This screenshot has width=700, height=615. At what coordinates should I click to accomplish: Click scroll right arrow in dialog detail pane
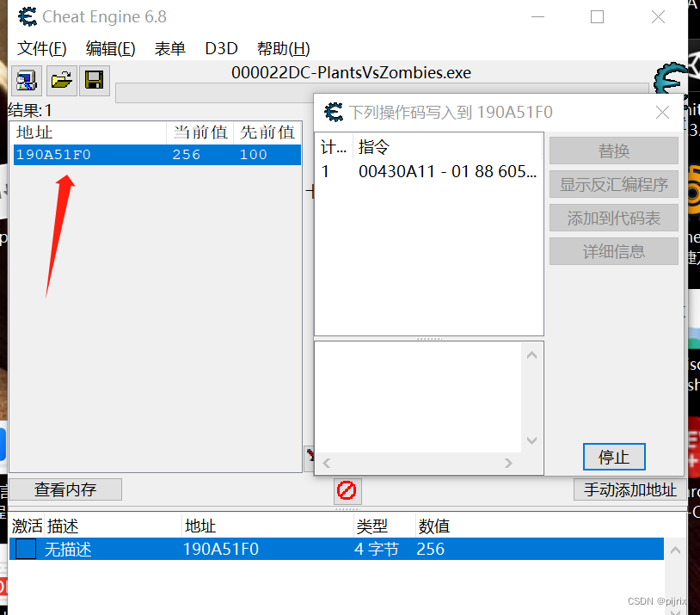click(508, 463)
